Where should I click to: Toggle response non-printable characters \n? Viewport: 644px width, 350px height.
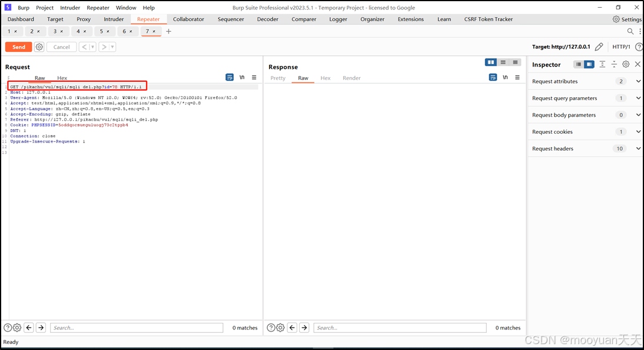pyautogui.click(x=505, y=77)
